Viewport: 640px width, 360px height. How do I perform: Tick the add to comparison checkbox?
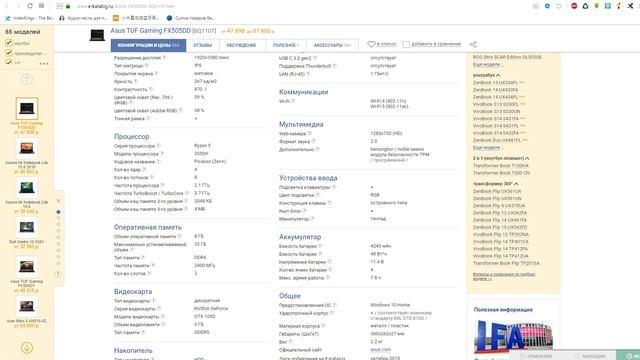coord(406,44)
